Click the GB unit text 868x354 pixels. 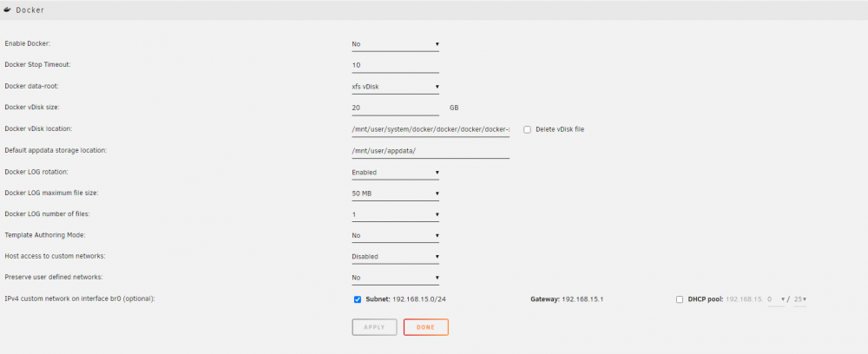click(454, 108)
